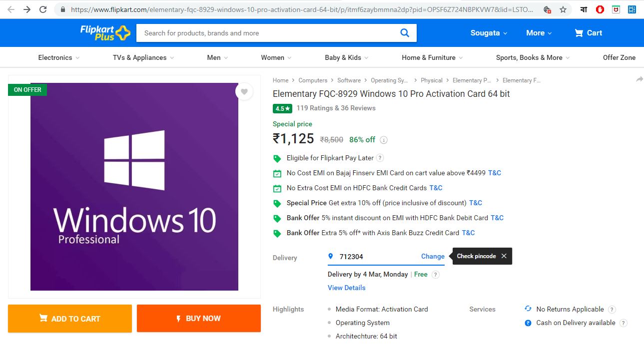Open Offer Zone page
This screenshot has height=352, width=644.
(x=619, y=57)
